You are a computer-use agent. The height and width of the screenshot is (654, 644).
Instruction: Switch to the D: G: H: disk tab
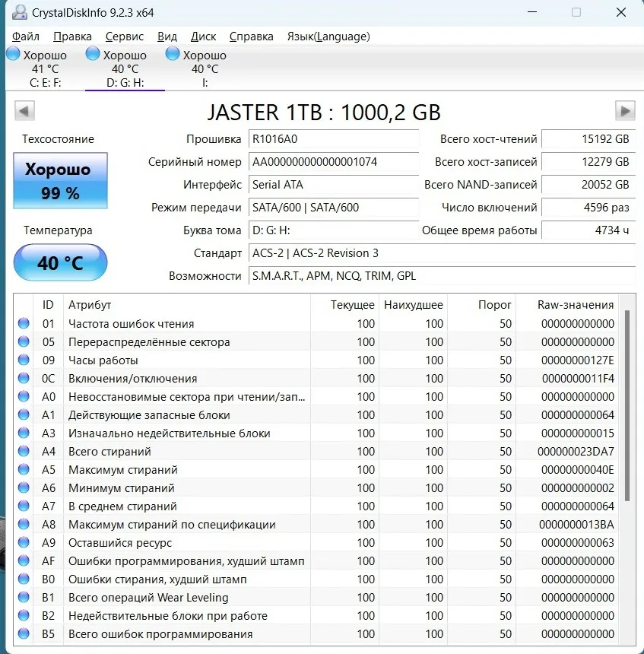coord(125,69)
